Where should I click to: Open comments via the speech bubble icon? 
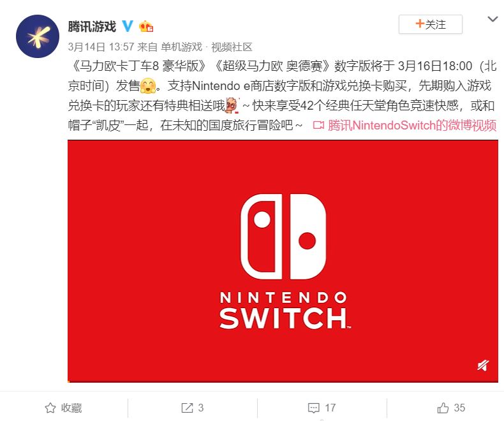click(x=314, y=408)
